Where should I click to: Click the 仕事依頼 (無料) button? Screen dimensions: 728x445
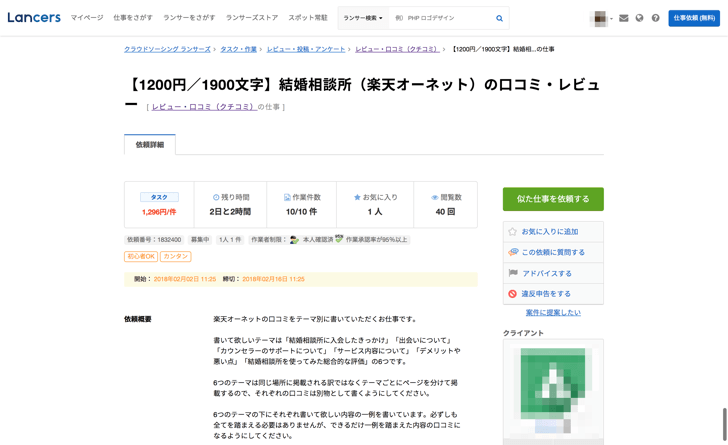(x=694, y=18)
